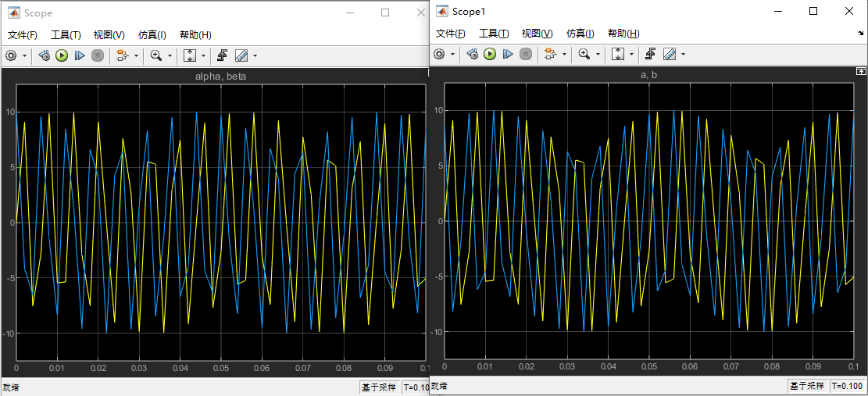Open 帮助(H) menu in Scope1 window
Image resolution: width=868 pixels, height=396 pixels.
623,33
